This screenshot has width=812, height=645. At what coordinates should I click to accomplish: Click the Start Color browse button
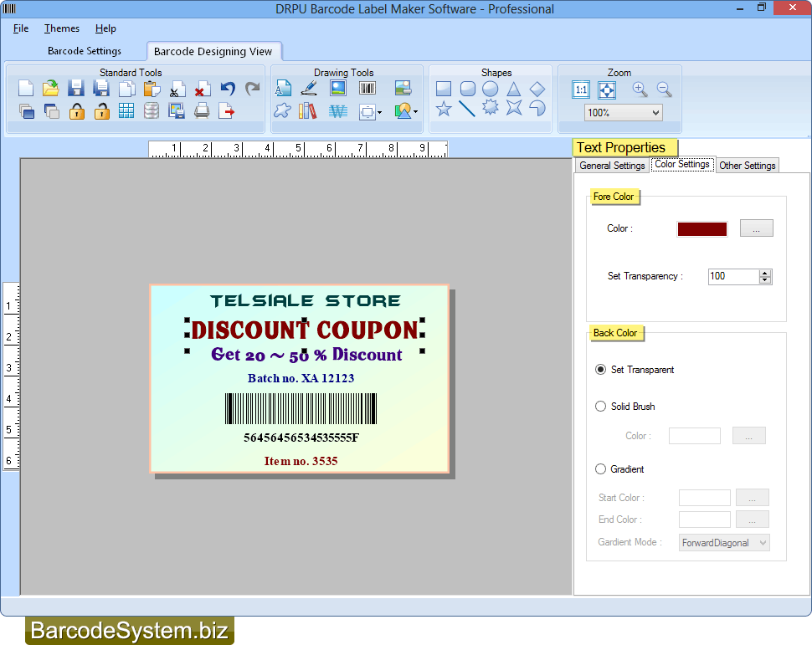752,498
